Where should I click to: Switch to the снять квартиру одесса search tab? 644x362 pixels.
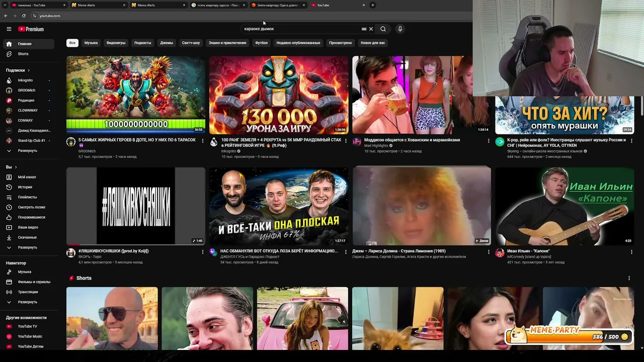[x=218, y=5]
